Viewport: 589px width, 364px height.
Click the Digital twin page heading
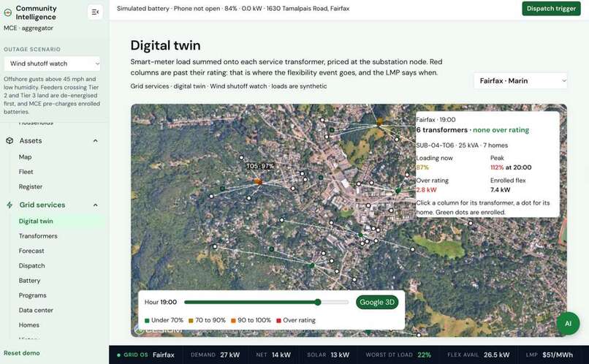tap(165, 45)
